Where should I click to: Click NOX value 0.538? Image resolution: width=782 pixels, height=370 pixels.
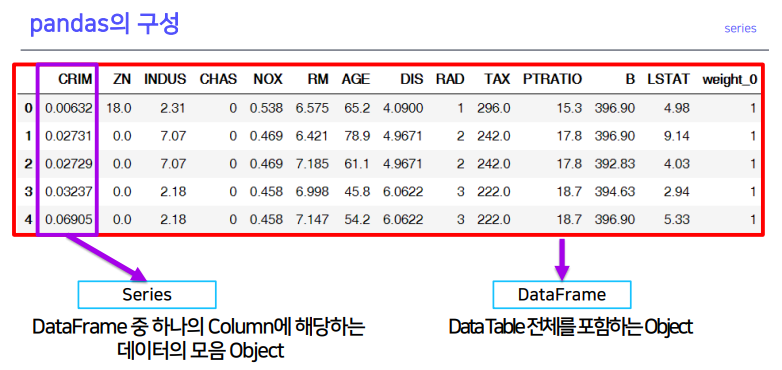(x=266, y=108)
